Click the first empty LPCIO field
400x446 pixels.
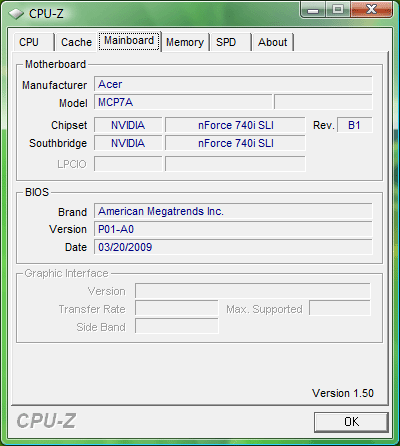[128, 164]
